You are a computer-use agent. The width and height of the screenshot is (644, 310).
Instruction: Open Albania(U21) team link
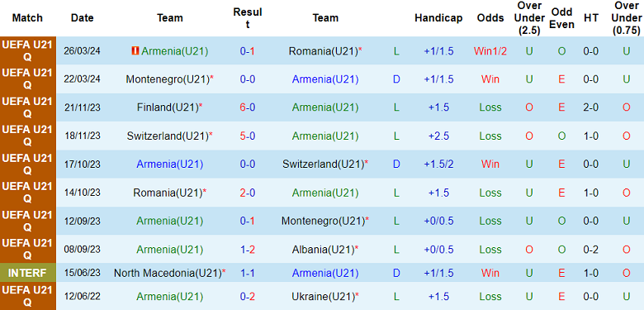click(x=323, y=250)
